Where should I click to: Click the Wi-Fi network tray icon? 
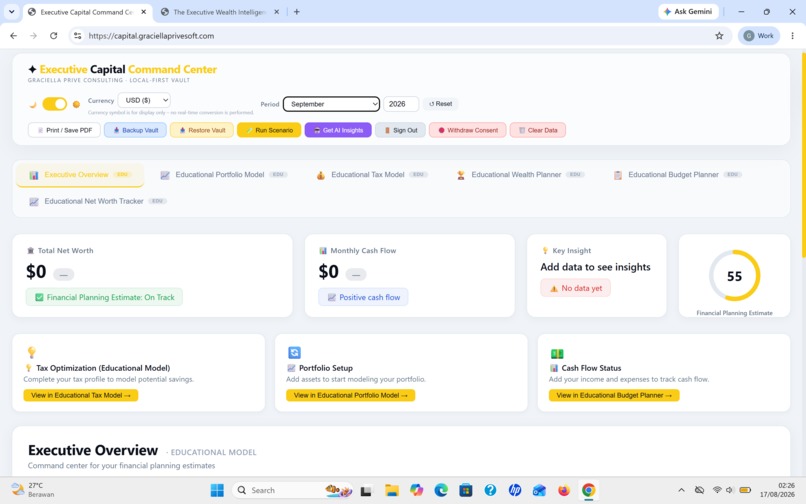click(717, 490)
